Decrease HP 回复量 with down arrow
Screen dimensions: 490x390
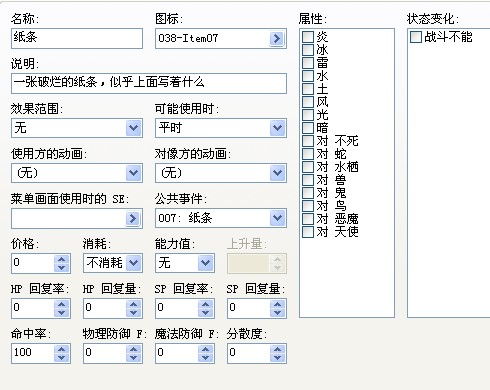[x=134, y=312]
